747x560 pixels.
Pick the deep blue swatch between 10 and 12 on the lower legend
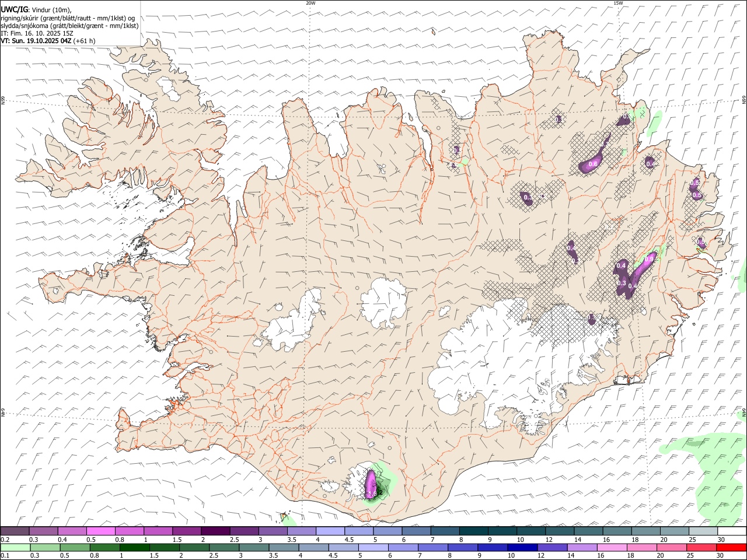522,547
